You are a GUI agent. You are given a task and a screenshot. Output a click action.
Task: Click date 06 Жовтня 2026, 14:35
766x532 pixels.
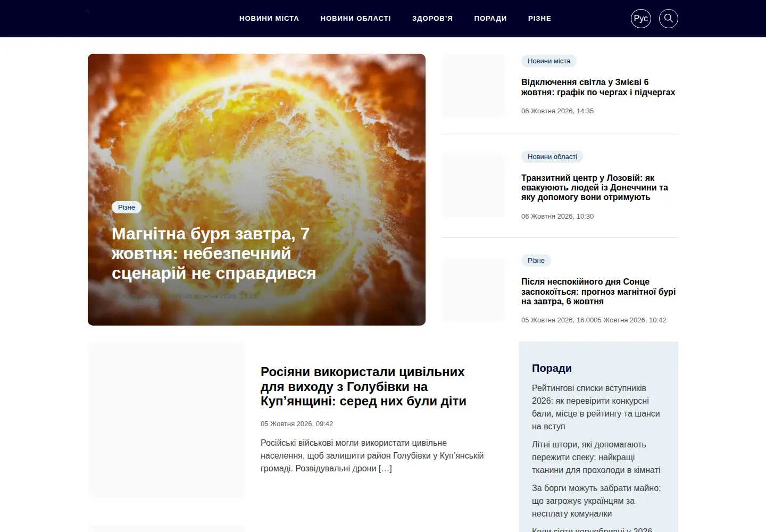[557, 111]
